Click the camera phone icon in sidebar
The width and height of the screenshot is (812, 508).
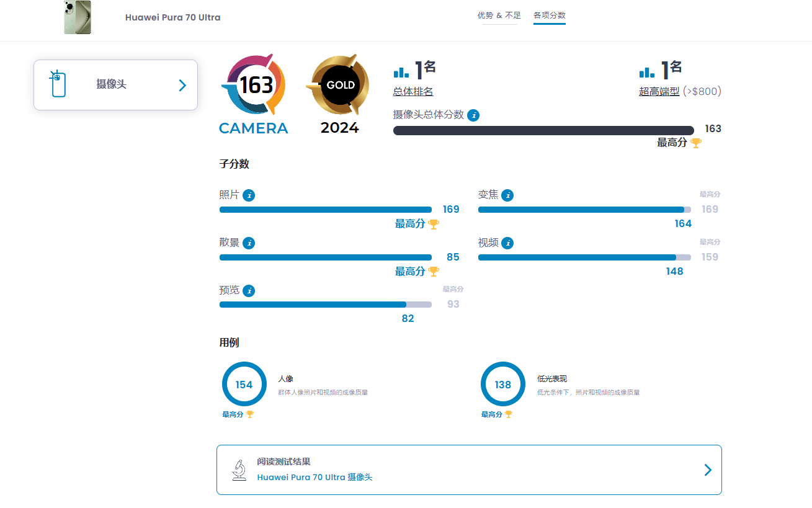coord(58,84)
